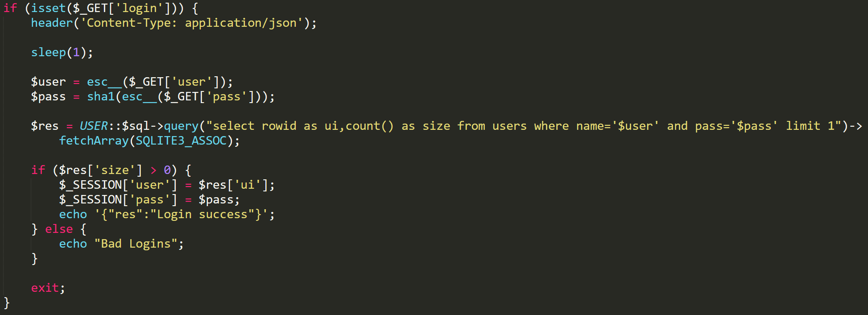Click the "Bad Logins" string
868x315 pixels.
click(x=136, y=244)
